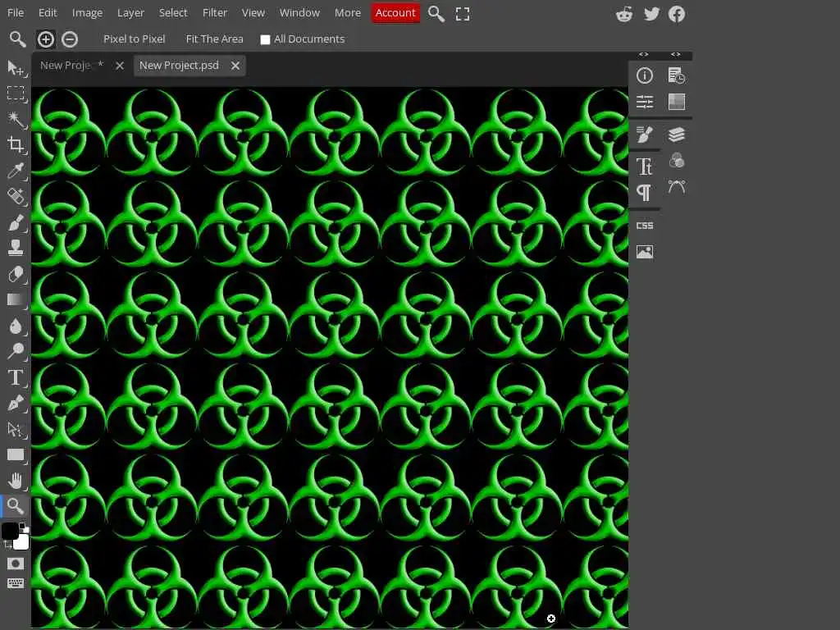The image size is (840, 630).
Task: Open the View menu
Action: pyautogui.click(x=253, y=13)
